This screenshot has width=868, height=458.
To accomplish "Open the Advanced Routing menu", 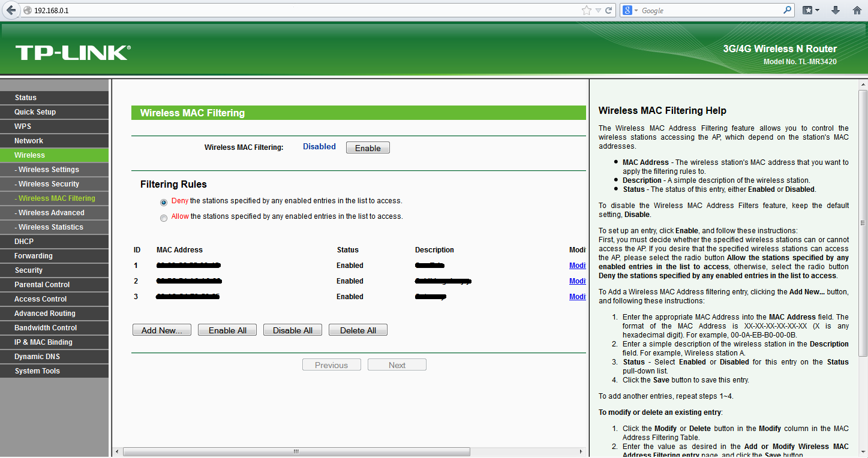I will pyautogui.click(x=55, y=314).
